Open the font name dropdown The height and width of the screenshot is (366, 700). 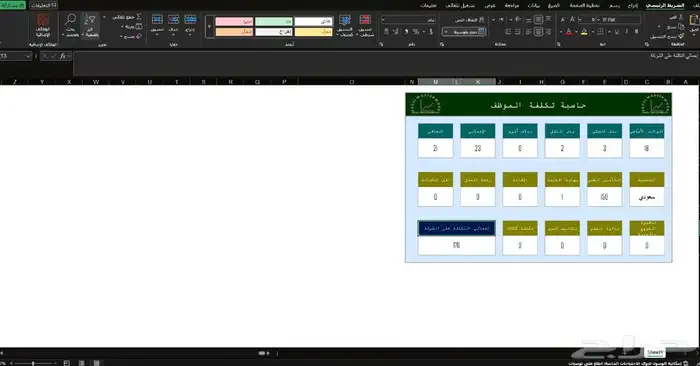[600, 20]
